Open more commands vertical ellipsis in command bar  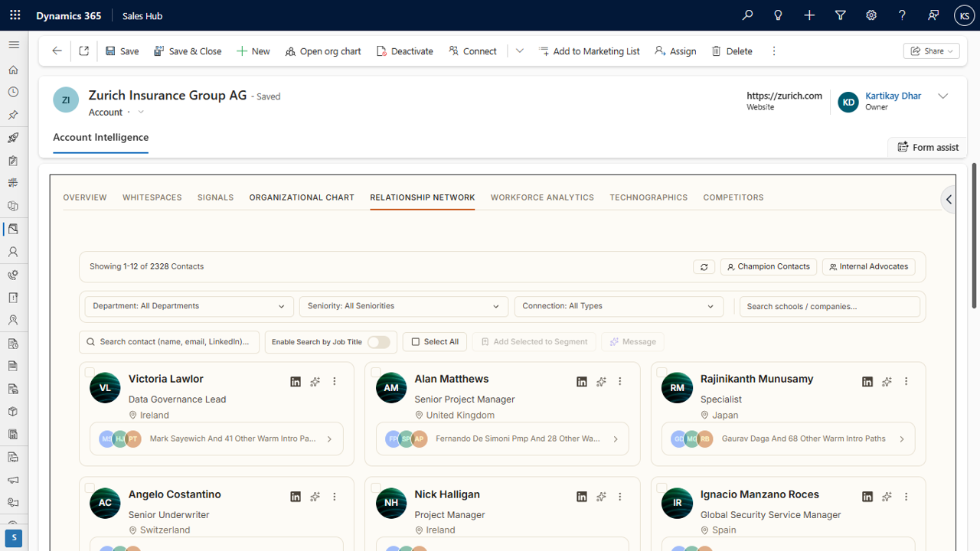(774, 51)
